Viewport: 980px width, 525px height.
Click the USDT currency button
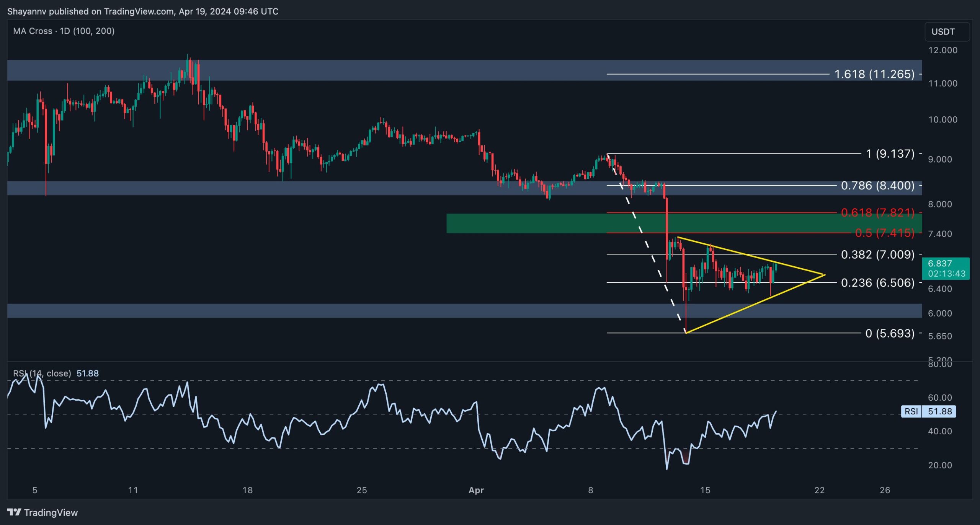click(x=947, y=32)
